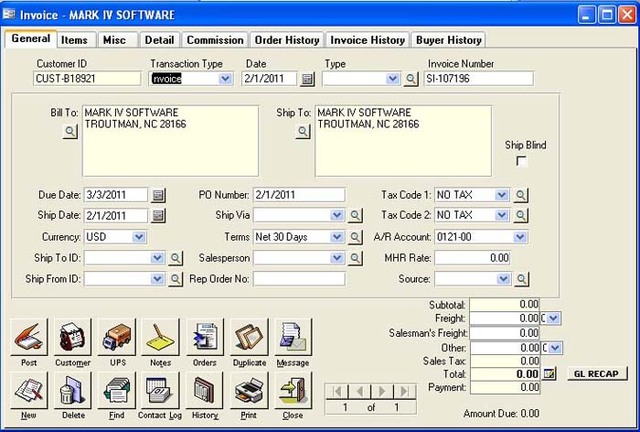Screen dimensions: 640x432
Task: Click Terms lookup magnifier
Action: [x=355, y=237]
